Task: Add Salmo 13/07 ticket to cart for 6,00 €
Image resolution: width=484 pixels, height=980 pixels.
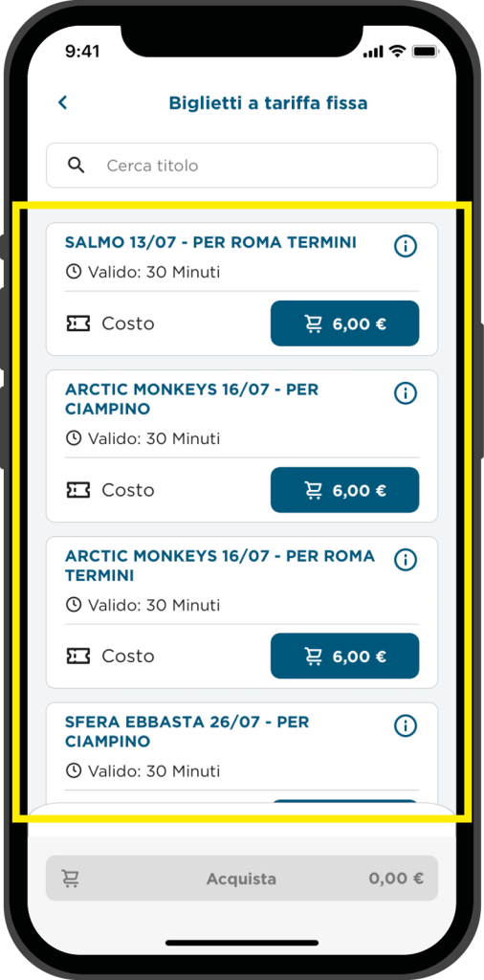Action: coord(344,323)
